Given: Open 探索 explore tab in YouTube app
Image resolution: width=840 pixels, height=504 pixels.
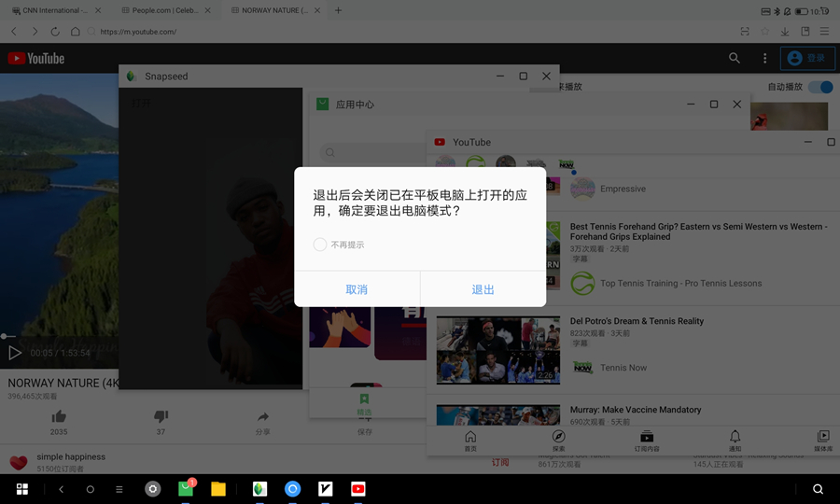Looking at the screenshot, I should coord(559,441).
